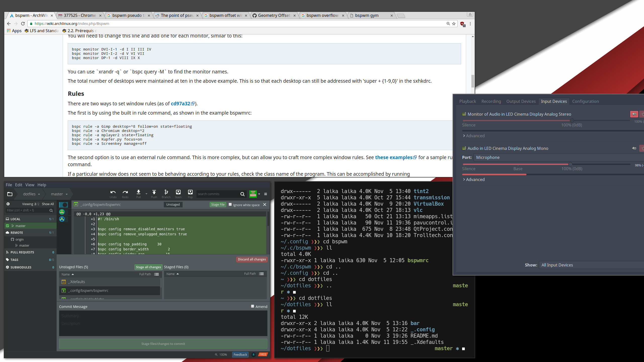The height and width of the screenshot is (362, 644).
Task: Create a branch via the Branch icon
Action: [x=166, y=193]
